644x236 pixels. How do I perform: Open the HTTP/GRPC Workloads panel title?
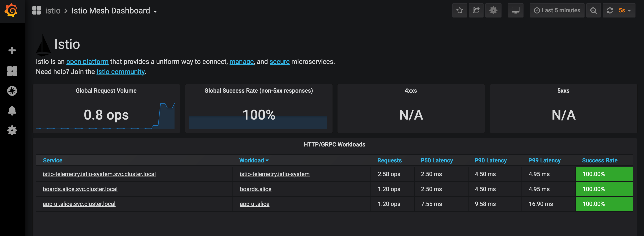(x=334, y=144)
